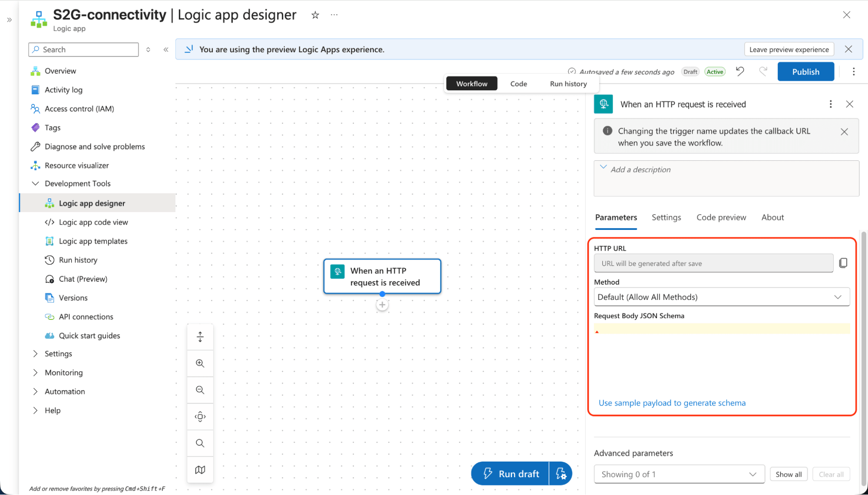Collapse the description field chevron

tap(603, 167)
